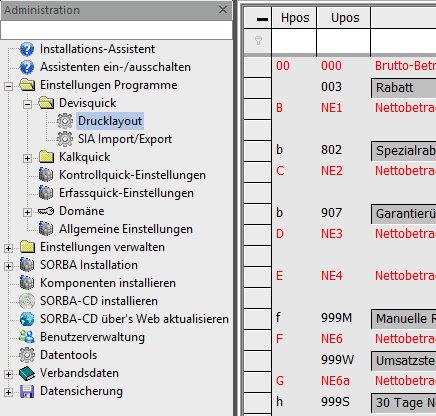Click the Allgemeine Einstellungen icon
The width and height of the screenshot is (436, 416).
tap(46, 229)
